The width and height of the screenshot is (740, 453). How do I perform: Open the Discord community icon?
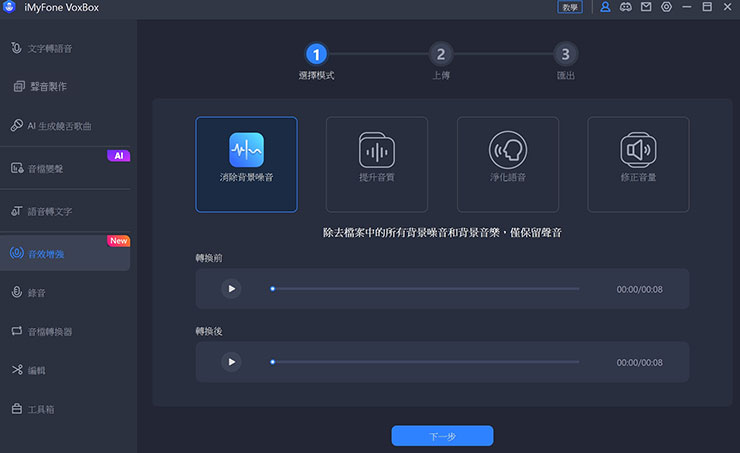click(625, 7)
